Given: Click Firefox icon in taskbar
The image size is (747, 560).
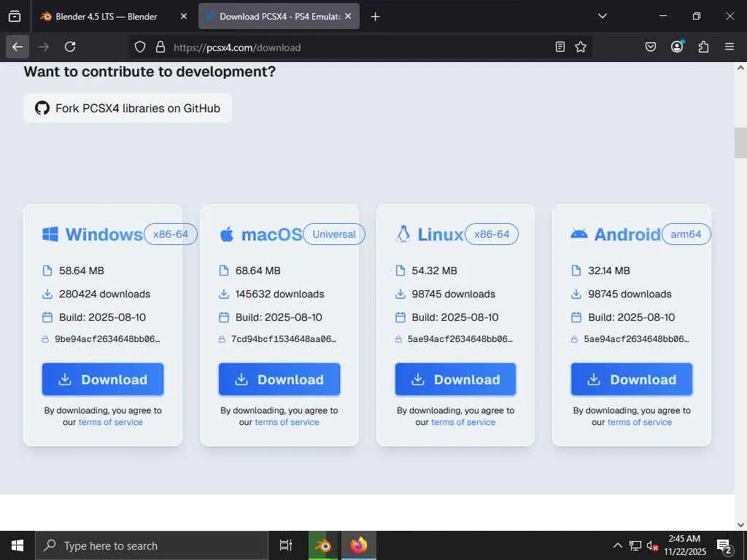Looking at the screenshot, I should (359, 545).
